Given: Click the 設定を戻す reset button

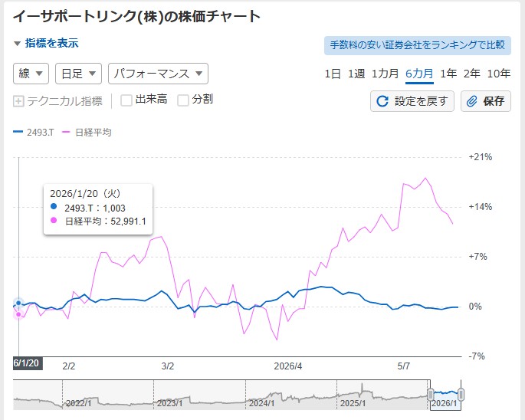Looking at the screenshot, I should tap(412, 101).
